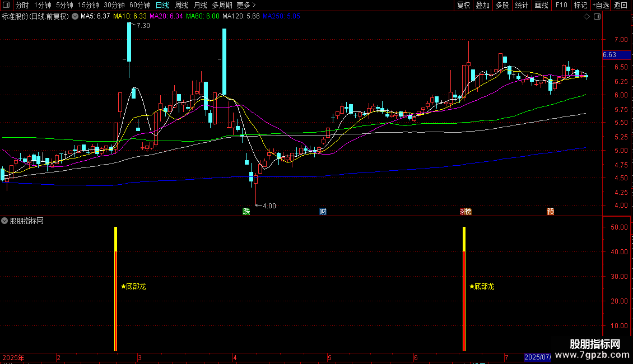The height and width of the screenshot is (364, 633).
Task: Click the 50.00 indicator axis label
Action: pyautogui.click(x=619, y=227)
